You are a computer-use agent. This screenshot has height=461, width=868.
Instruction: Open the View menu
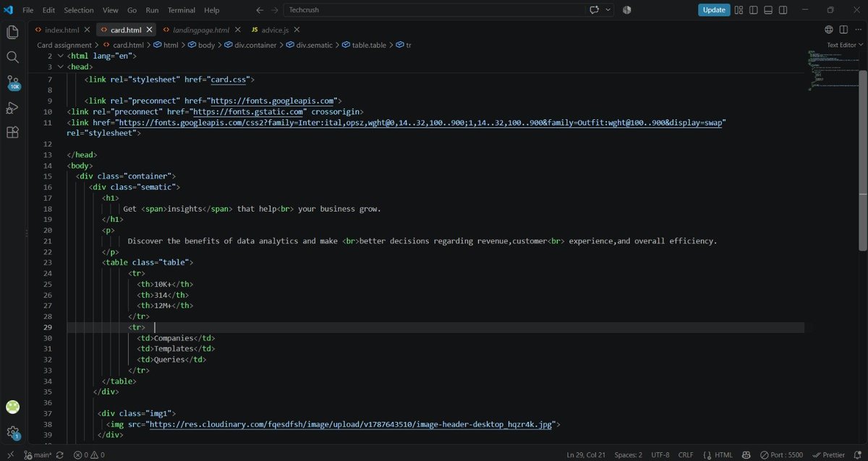(111, 10)
